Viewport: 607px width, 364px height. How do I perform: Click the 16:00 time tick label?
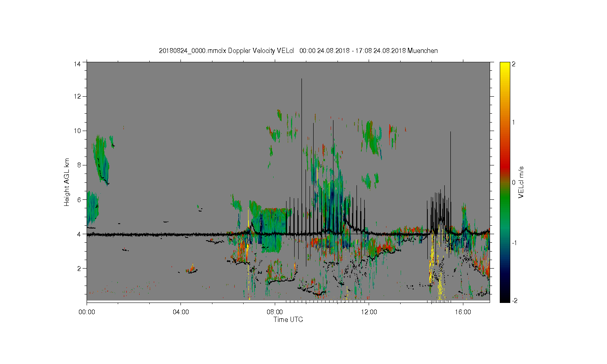(x=463, y=312)
